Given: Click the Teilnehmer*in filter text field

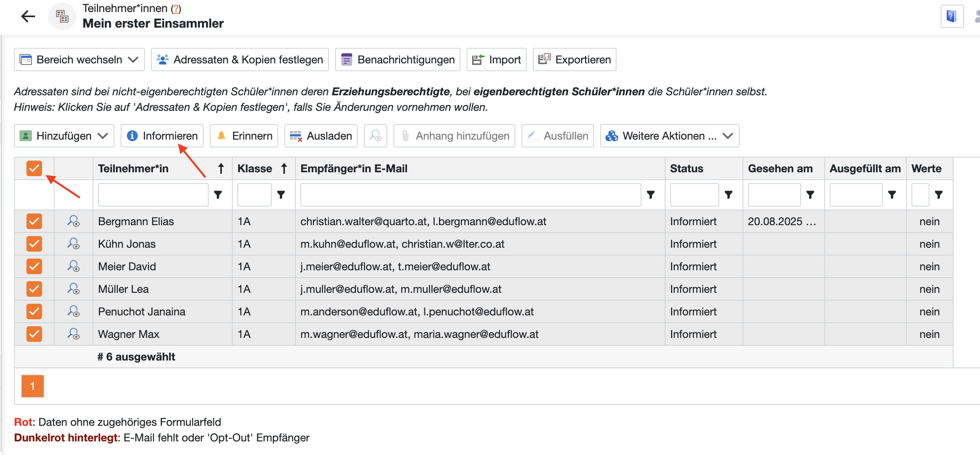Looking at the screenshot, I should [153, 194].
